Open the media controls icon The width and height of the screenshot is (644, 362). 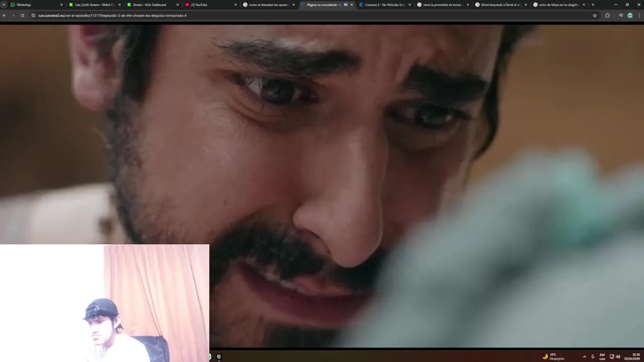click(621, 16)
